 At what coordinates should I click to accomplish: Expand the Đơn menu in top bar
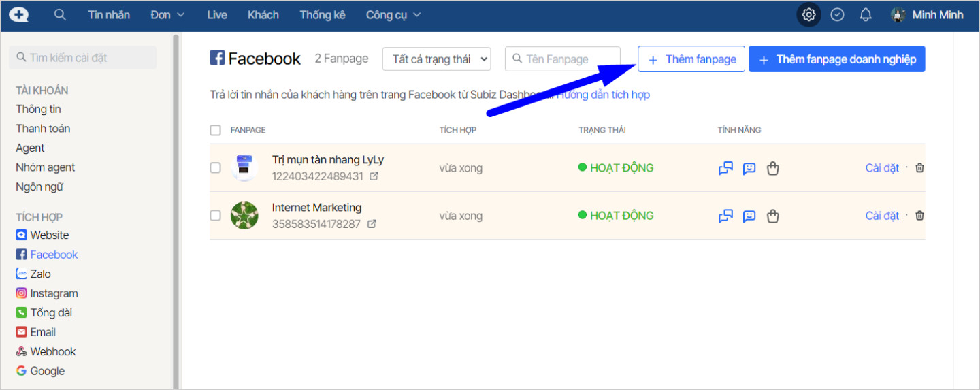167,14
